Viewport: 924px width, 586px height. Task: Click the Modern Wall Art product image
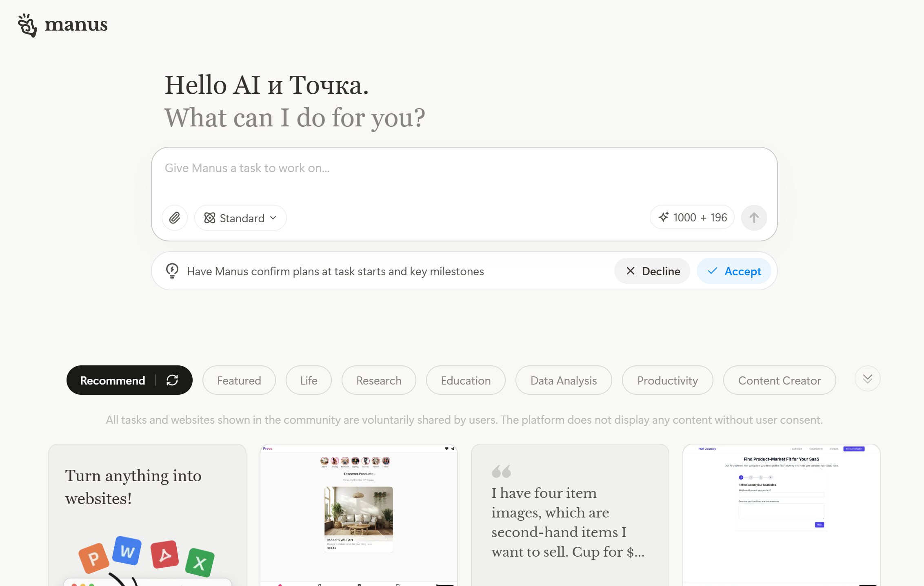(x=358, y=511)
